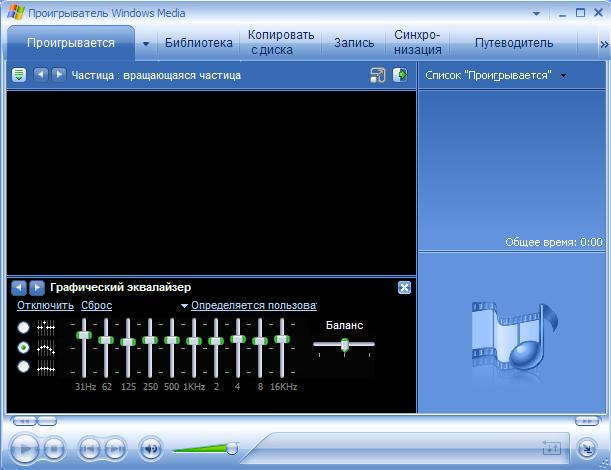Click the 16KHz equalizer slider

[282, 339]
